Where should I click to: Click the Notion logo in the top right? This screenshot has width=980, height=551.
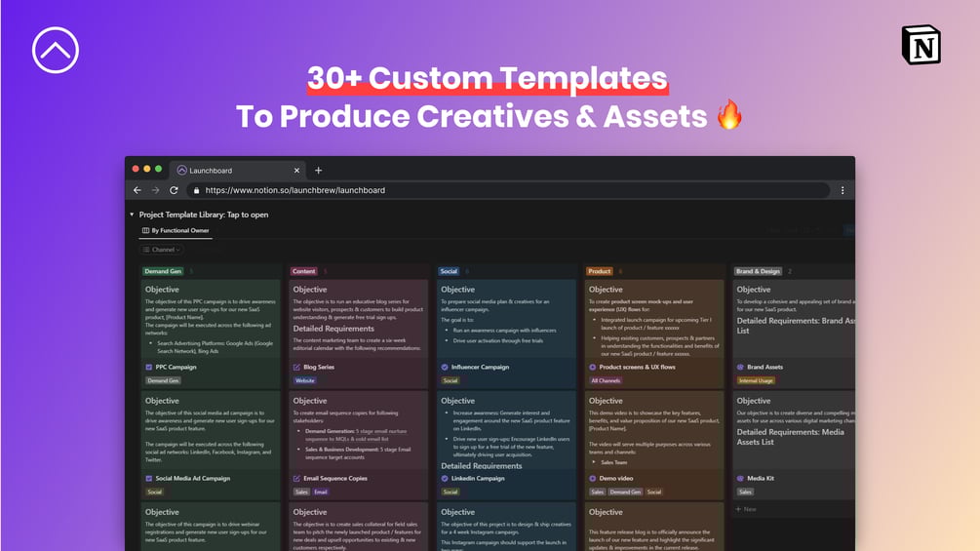click(921, 45)
